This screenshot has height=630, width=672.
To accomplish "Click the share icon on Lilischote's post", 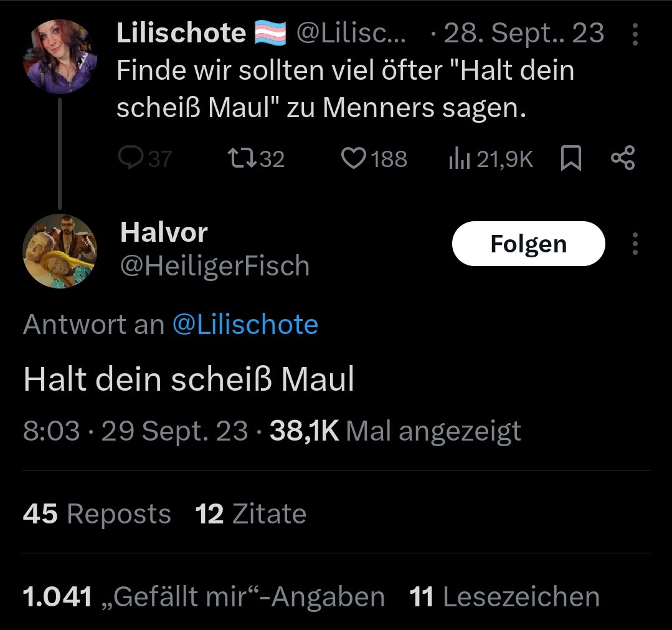I will tap(623, 159).
